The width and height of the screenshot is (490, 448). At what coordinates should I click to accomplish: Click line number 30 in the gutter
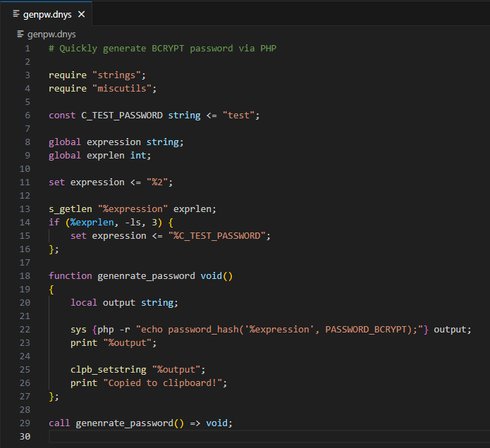tap(25, 436)
